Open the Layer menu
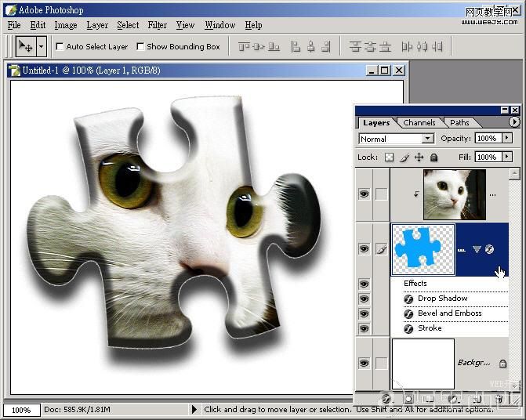This screenshot has height=420, width=526. pyautogui.click(x=97, y=25)
